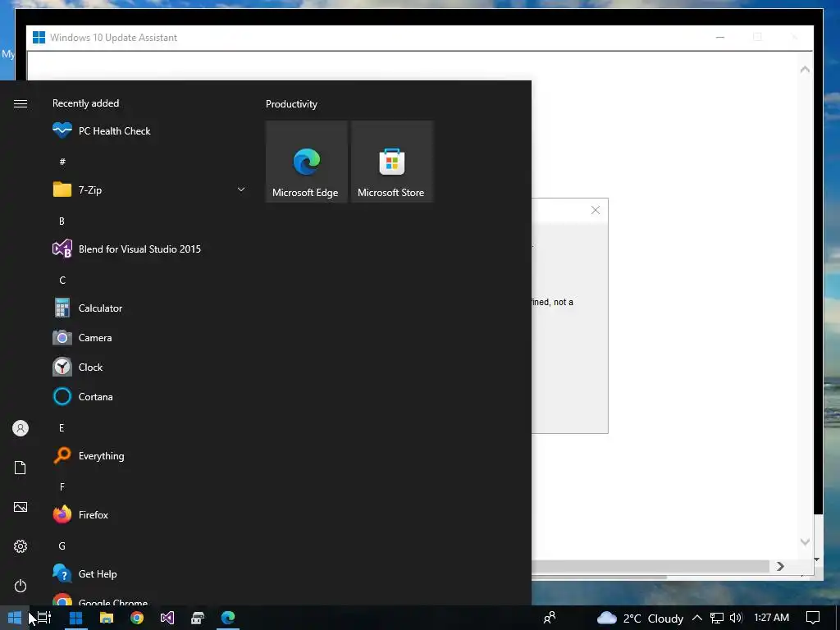Click the 1:27 AM clock
The width and height of the screenshot is (840, 630).
(x=771, y=618)
